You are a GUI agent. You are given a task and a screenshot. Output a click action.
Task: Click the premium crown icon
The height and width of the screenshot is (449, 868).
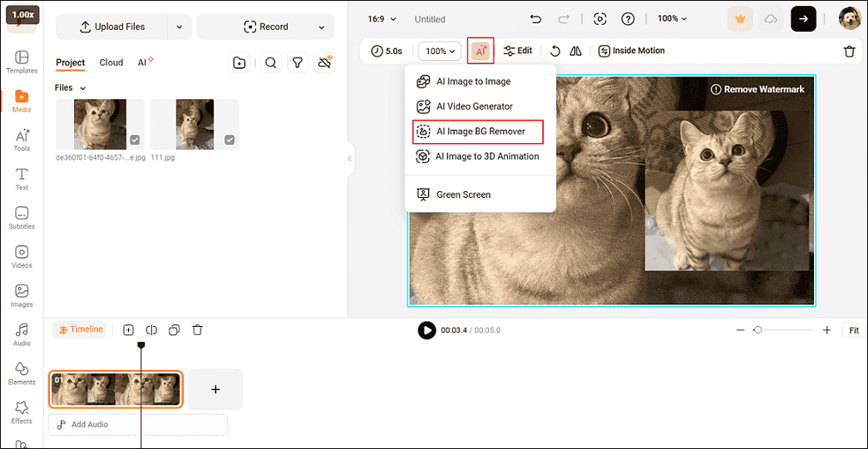(x=740, y=19)
